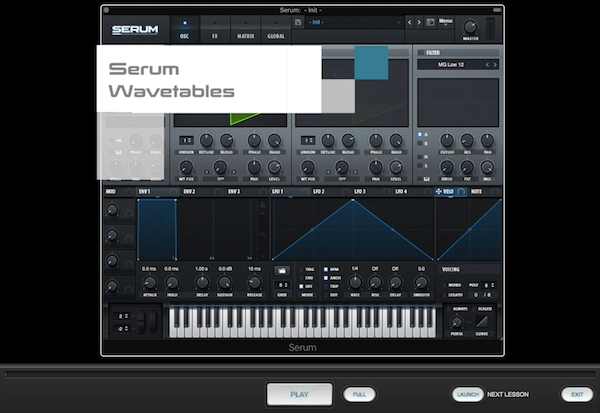The width and height of the screenshot is (600, 413).
Task: Toggle the LFO ANCH checkbox
Action: coord(326,278)
